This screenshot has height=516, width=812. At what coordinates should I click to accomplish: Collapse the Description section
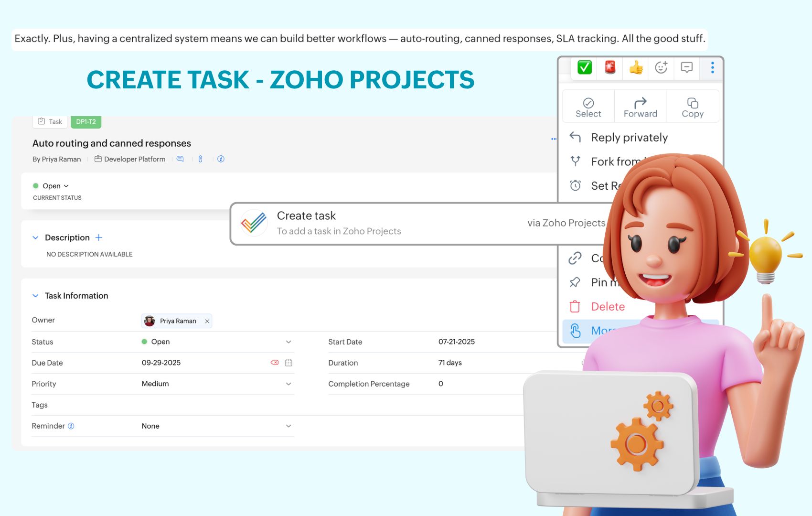coord(35,237)
